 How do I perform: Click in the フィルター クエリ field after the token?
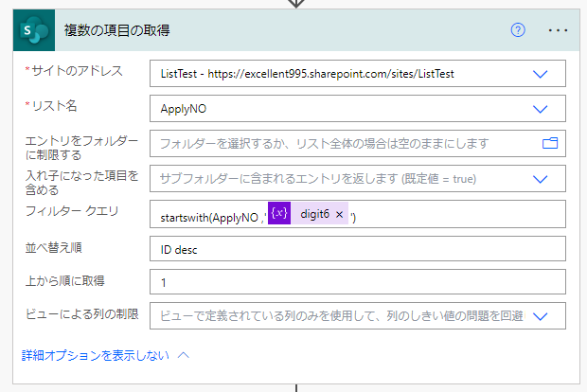[454, 215]
